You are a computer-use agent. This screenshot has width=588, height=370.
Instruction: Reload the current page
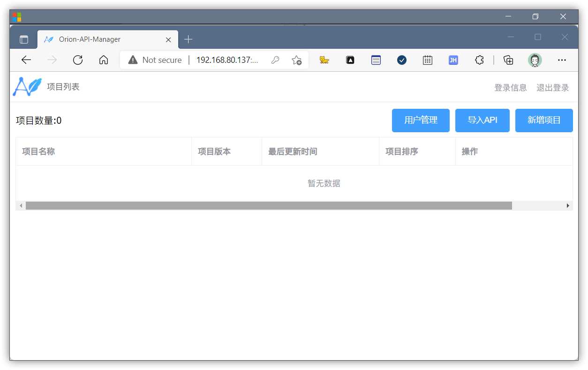coord(78,60)
